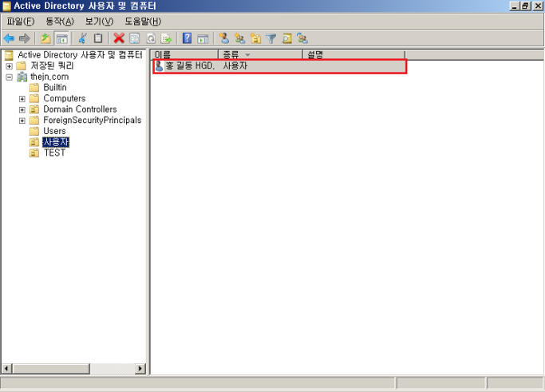Select the root Active Directory 사용자 및 컴퓨터 node

(x=80, y=55)
